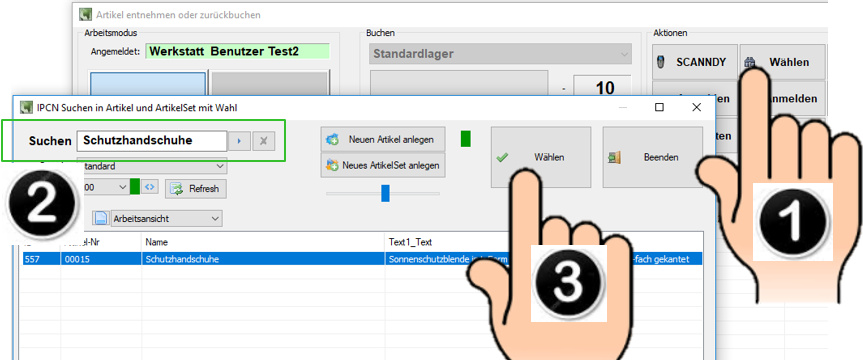Open the Standardlager warehouse dropdown
This screenshot has width=863, height=360.
click(500, 54)
